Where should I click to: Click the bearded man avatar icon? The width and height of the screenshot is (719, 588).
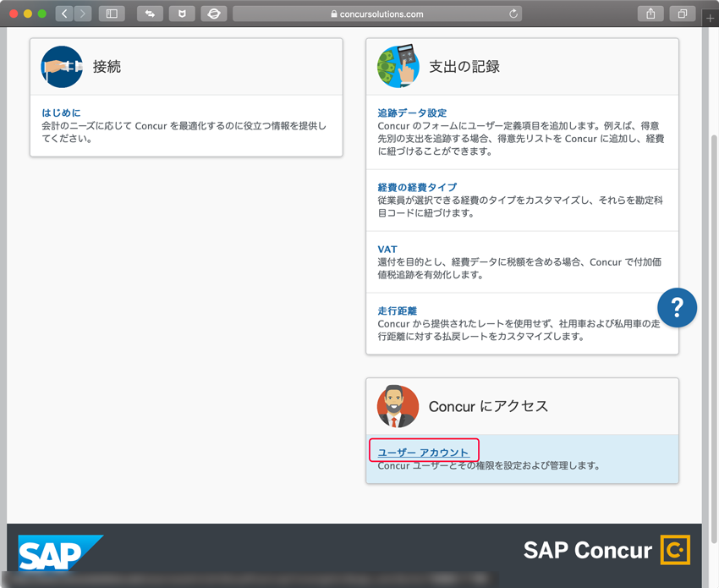[398, 406]
